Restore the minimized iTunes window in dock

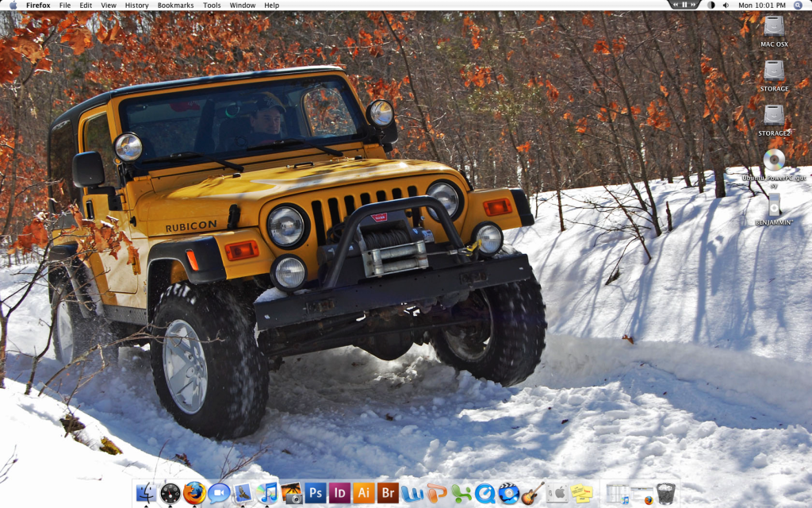[617, 494]
